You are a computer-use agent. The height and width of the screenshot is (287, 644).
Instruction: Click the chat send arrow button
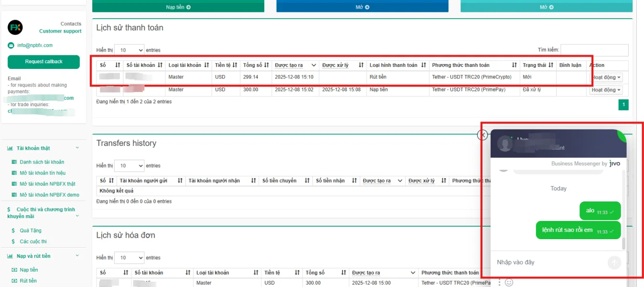coord(614,263)
